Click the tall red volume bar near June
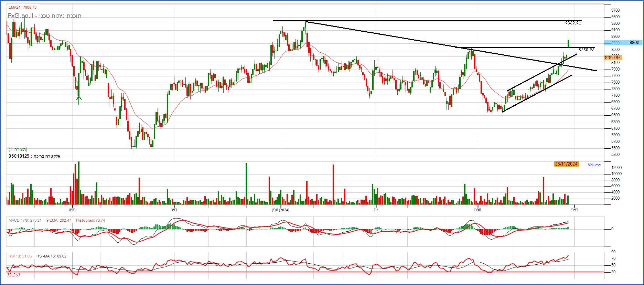This screenshot has width=644, height=285. [x=333, y=184]
